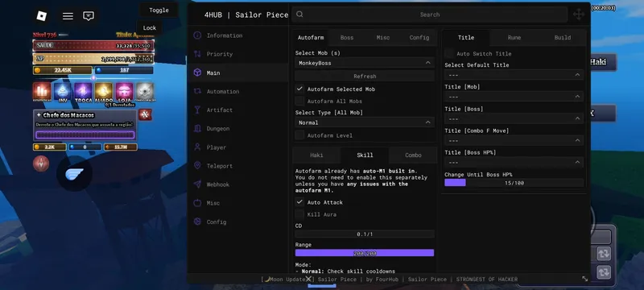Screen dimensions: 644x290
Task: Click the move-window crosshair icon
Action: [579, 14]
